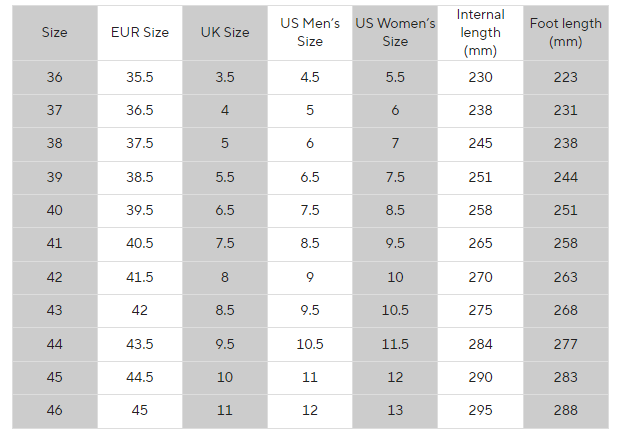Click EUR size 38.5 cell
The image size is (620, 434).
click(140, 177)
